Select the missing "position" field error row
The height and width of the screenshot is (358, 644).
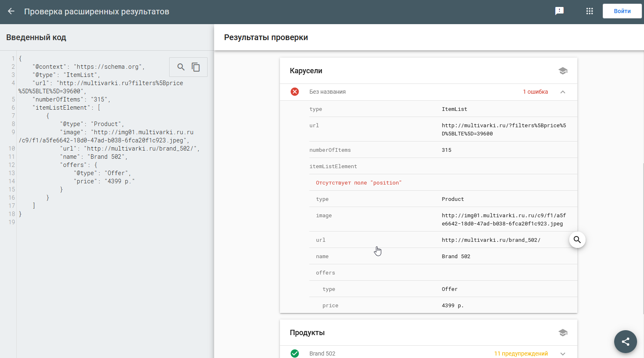tap(359, 183)
